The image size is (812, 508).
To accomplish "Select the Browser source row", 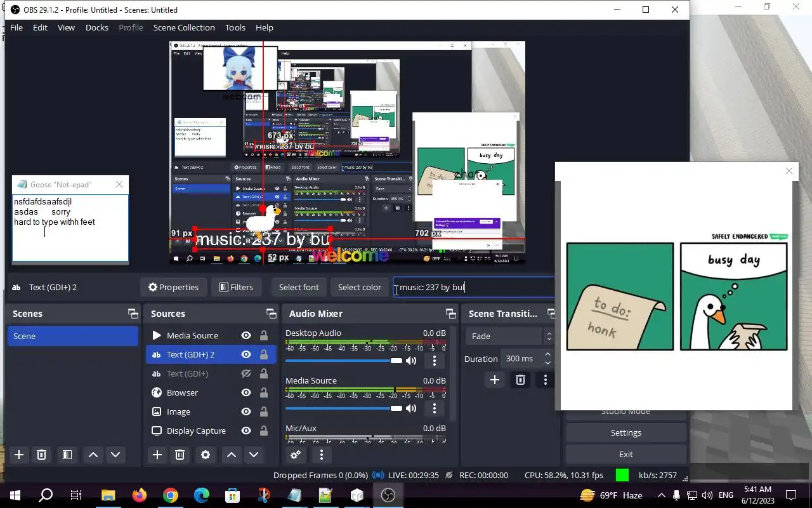I will [x=211, y=392].
